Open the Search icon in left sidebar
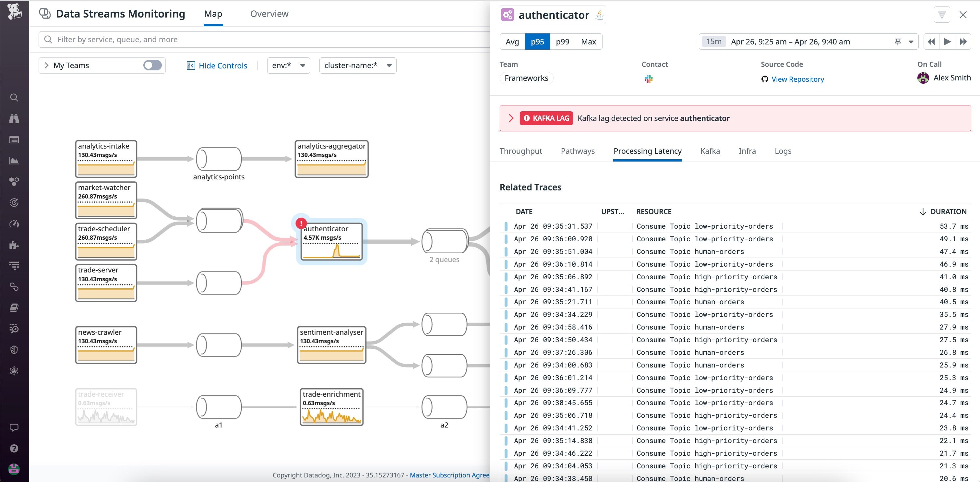 pyautogui.click(x=14, y=98)
